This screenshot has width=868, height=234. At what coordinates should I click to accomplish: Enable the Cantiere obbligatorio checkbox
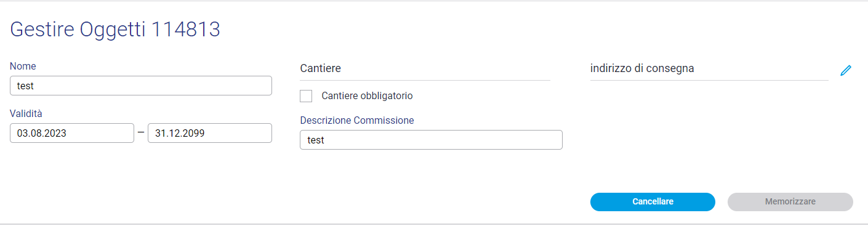pyautogui.click(x=306, y=96)
